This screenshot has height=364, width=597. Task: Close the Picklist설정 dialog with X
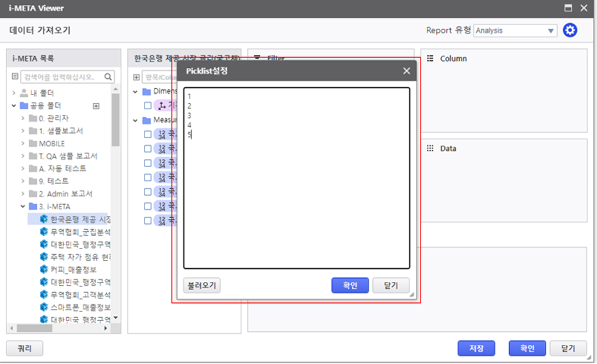(x=406, y=71)
